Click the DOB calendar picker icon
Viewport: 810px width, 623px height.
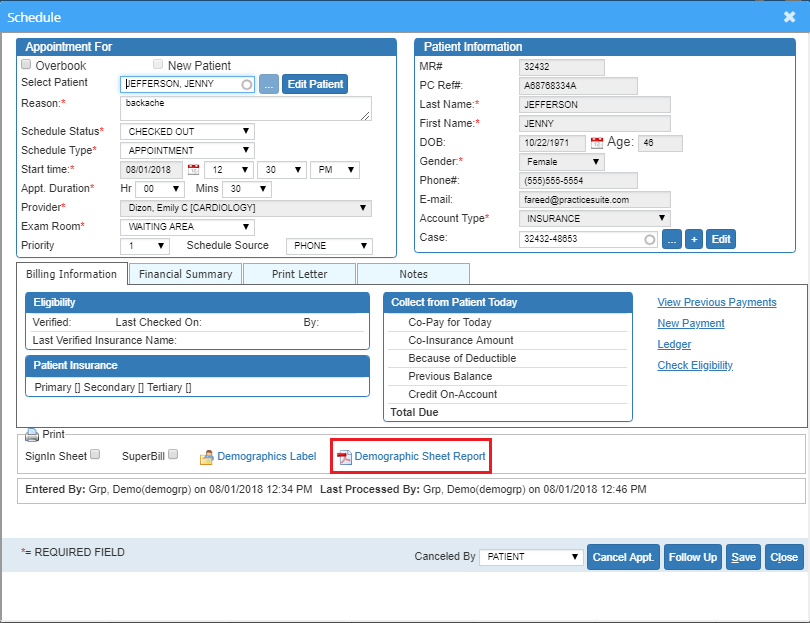[597, 143]
